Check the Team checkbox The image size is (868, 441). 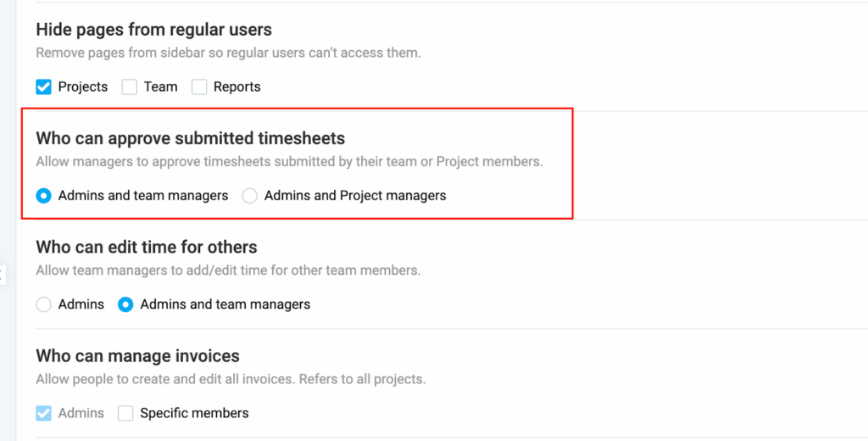point(130,87)
